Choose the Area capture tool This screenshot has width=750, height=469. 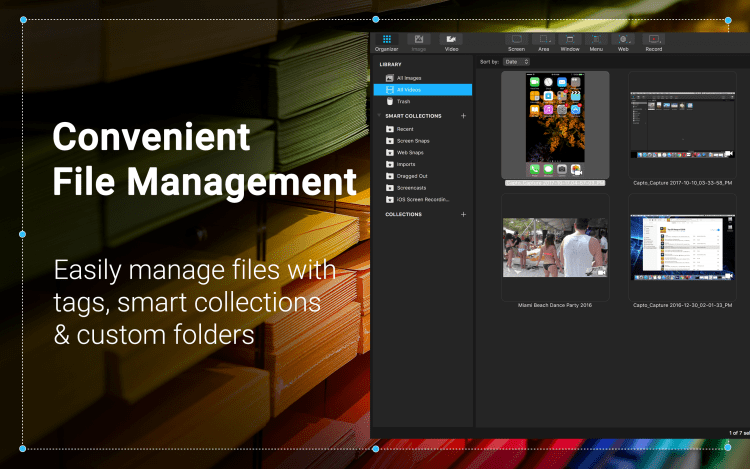tap(543, 41)
